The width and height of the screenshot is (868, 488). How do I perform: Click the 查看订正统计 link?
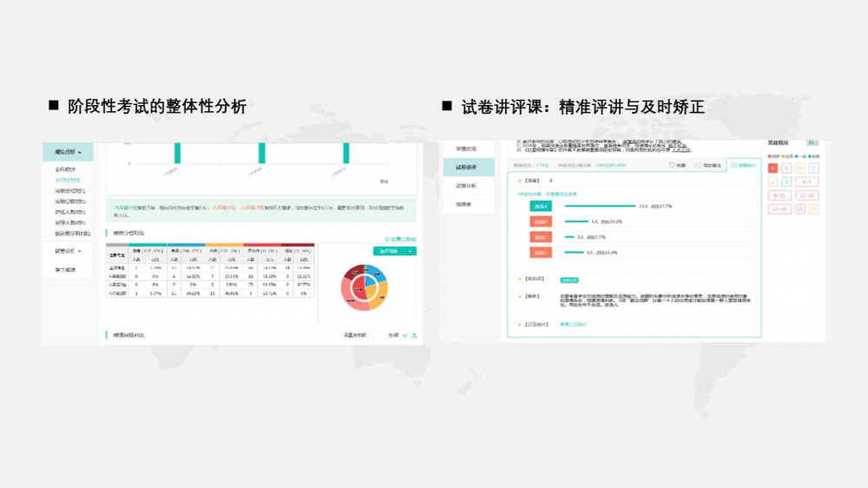[573, 325]
